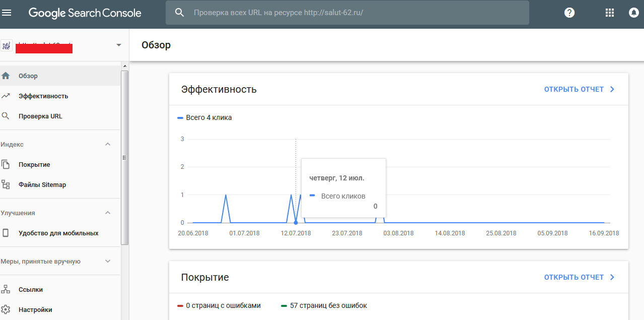Open the help question mark icon

tap(569, 13)
